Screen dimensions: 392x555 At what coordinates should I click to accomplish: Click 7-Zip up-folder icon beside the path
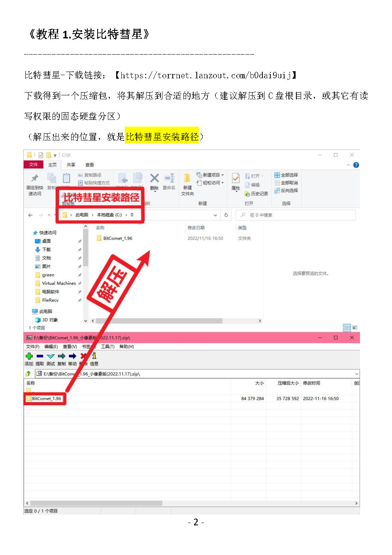click(x=28, y=373)
